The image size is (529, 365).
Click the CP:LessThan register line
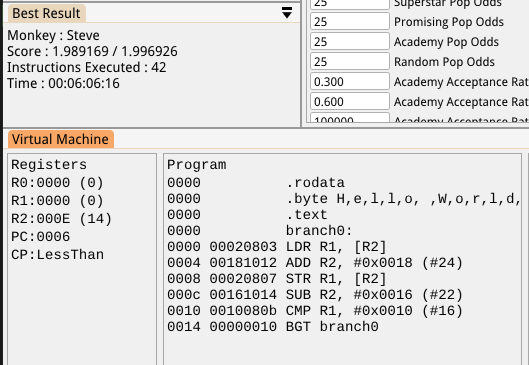click(x=57, y=254)
